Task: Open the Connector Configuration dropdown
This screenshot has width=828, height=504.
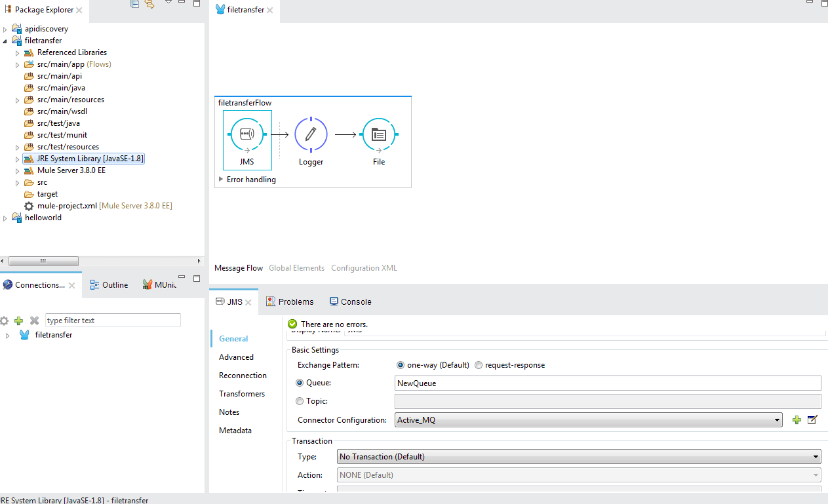Action: (778, 419)
